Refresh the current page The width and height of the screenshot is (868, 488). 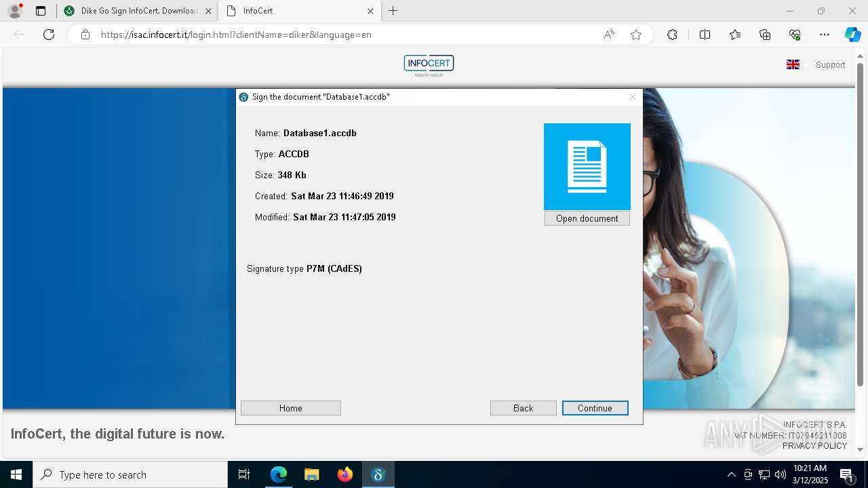pos(49,35)
